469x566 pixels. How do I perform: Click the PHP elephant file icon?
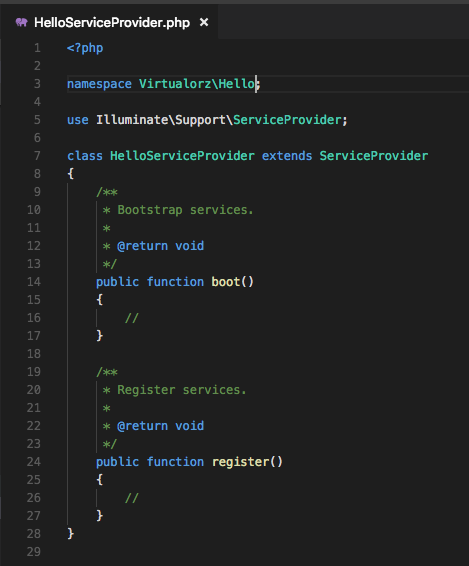tap(22, 23)
